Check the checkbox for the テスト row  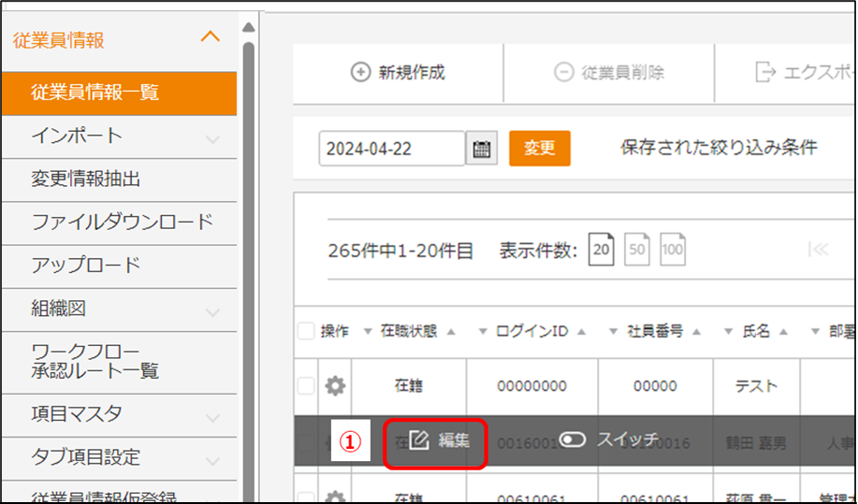coord(306,385)
